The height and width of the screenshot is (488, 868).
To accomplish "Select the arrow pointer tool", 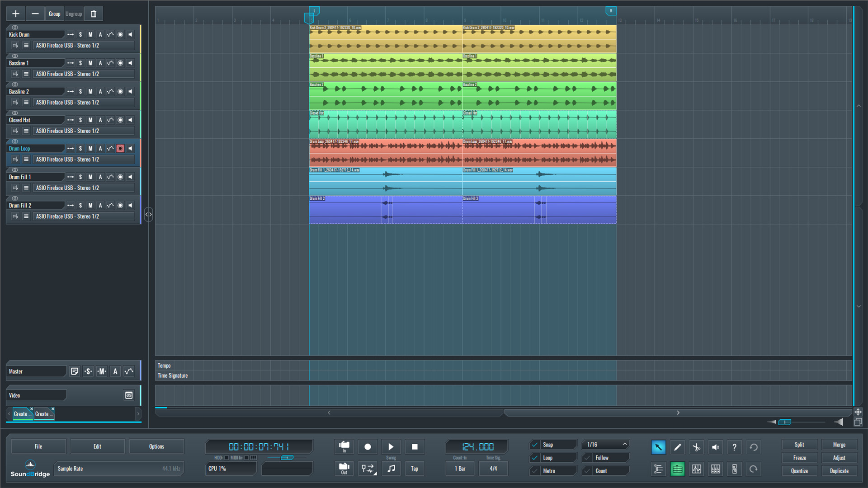I will [x=658, y=447].
